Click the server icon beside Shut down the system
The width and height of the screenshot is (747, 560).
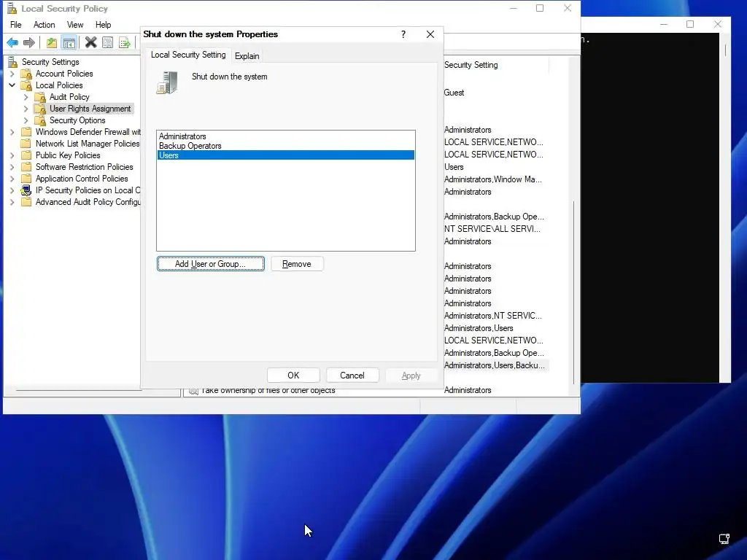pyautogui.click(x=167, y=82)
